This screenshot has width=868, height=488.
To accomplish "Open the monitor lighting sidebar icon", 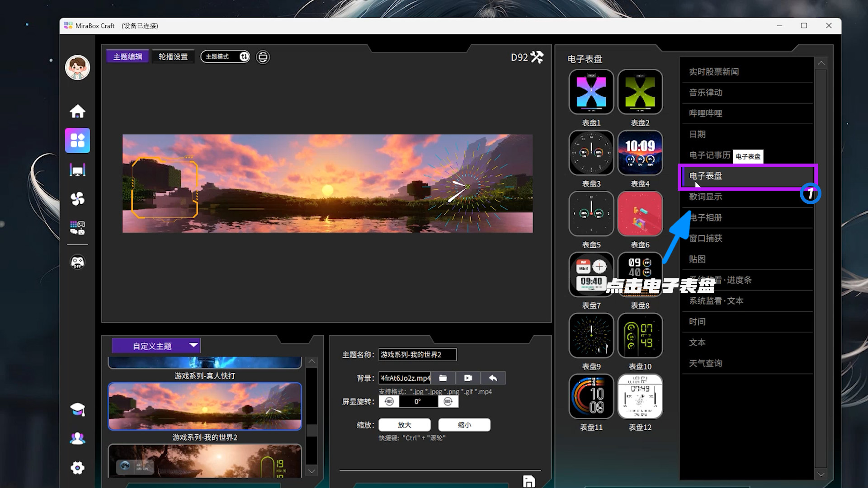I will pyautogui.click(x=77, y=170).
